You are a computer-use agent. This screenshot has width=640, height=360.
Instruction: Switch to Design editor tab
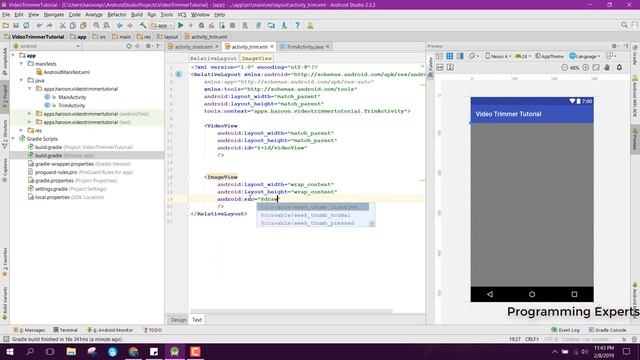pos(178,320)
